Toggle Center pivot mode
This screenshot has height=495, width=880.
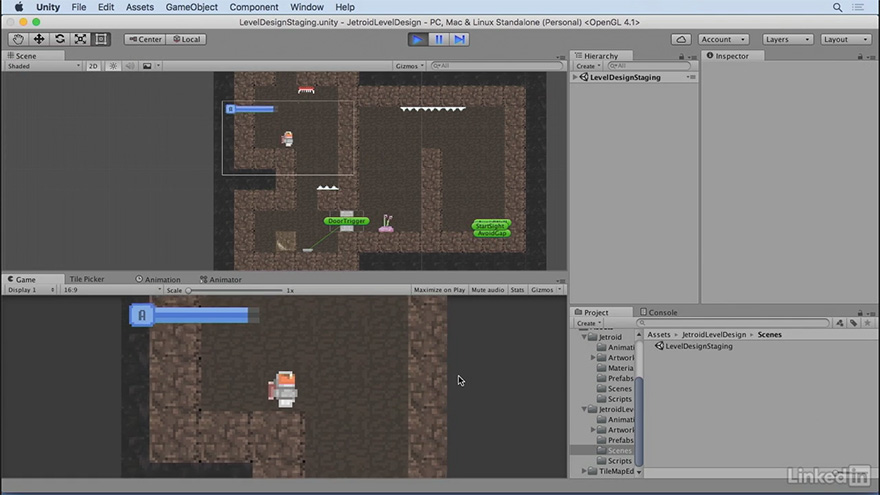click(x=145, y=39)
